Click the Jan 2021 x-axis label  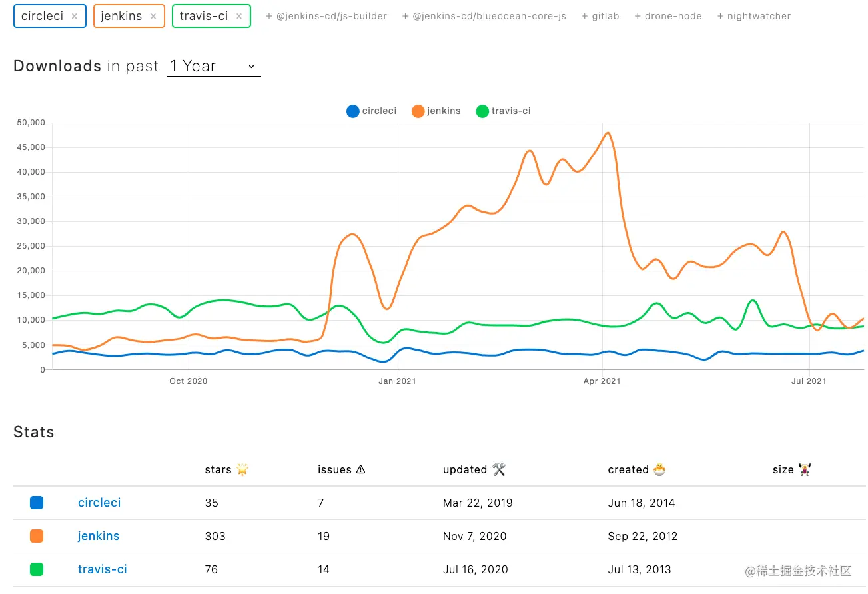[x=397, y=381]
